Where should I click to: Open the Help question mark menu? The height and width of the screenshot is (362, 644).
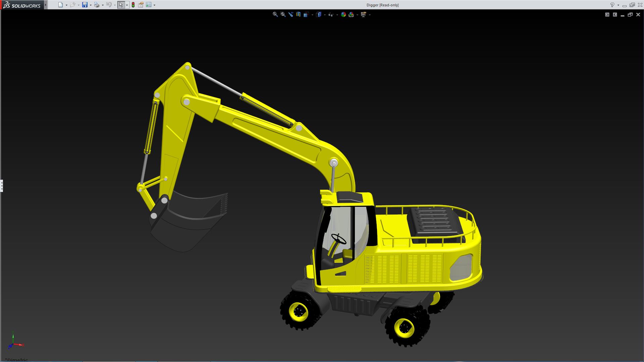point(612,5)
